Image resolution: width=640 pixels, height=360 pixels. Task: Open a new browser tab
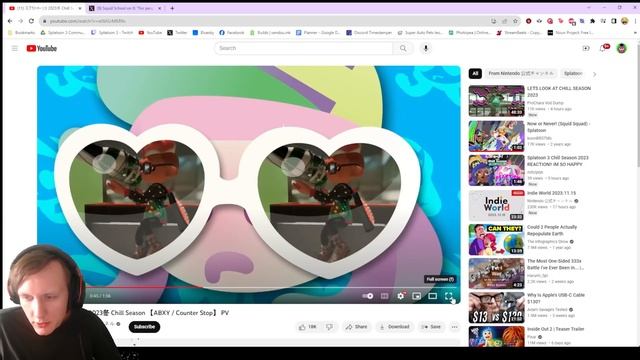point(172,8)
